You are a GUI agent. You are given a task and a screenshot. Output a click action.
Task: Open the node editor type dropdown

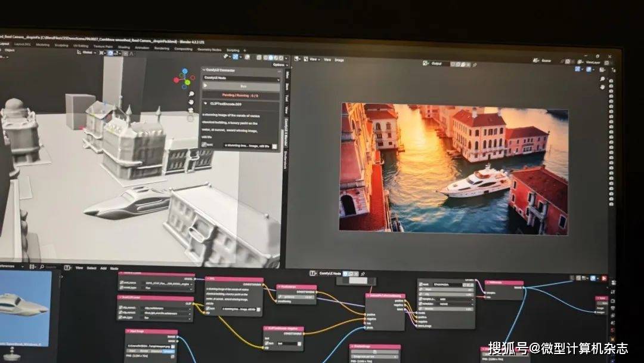coord(68,267)
